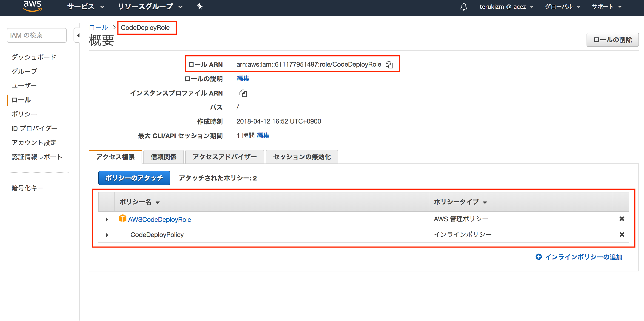Expand the CodeDeployPolicy row
Viewport: 644px width, 321px height.
[107, 235]
